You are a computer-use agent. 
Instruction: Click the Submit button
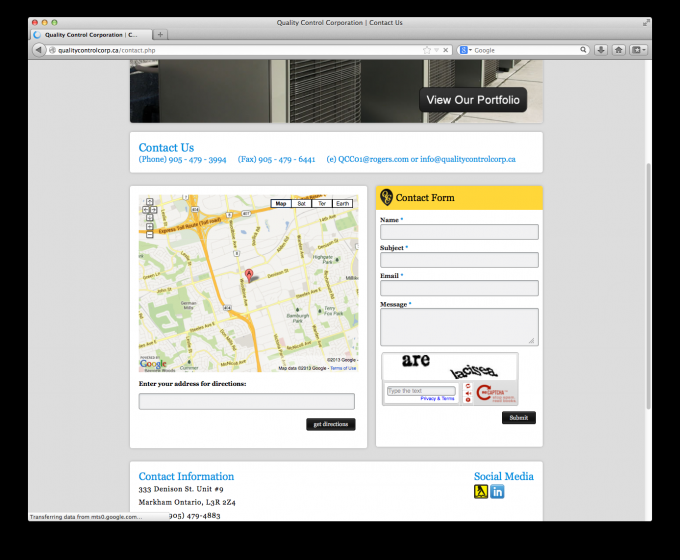518,418
